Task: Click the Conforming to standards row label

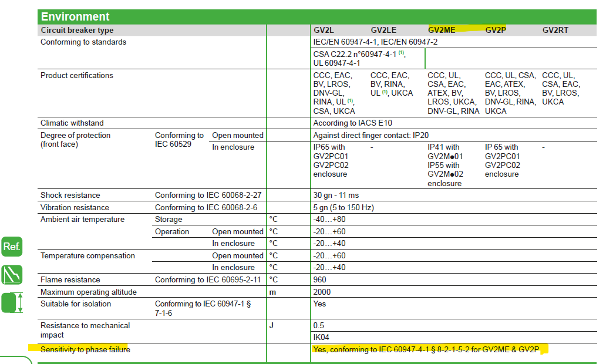Action: point(83,42)
